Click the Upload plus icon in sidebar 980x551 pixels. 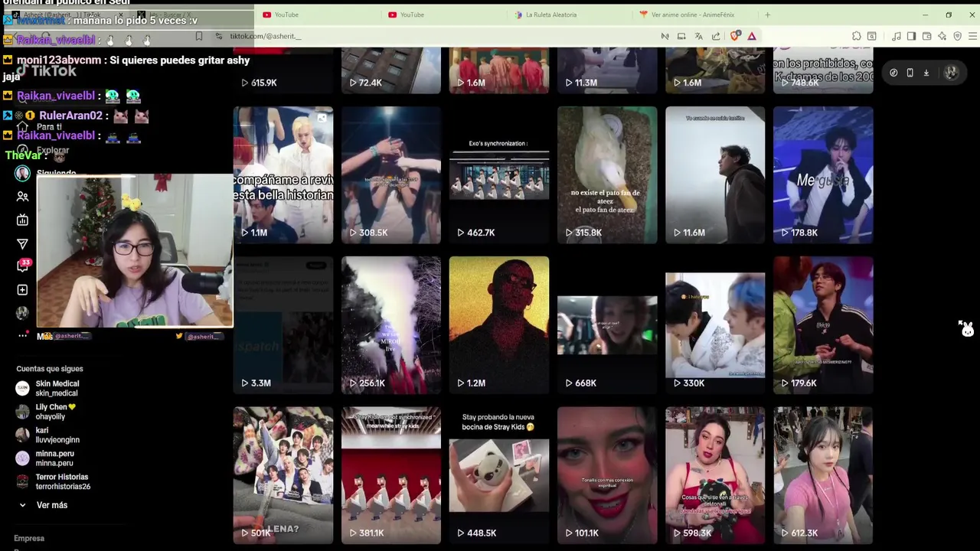[22, 290]
